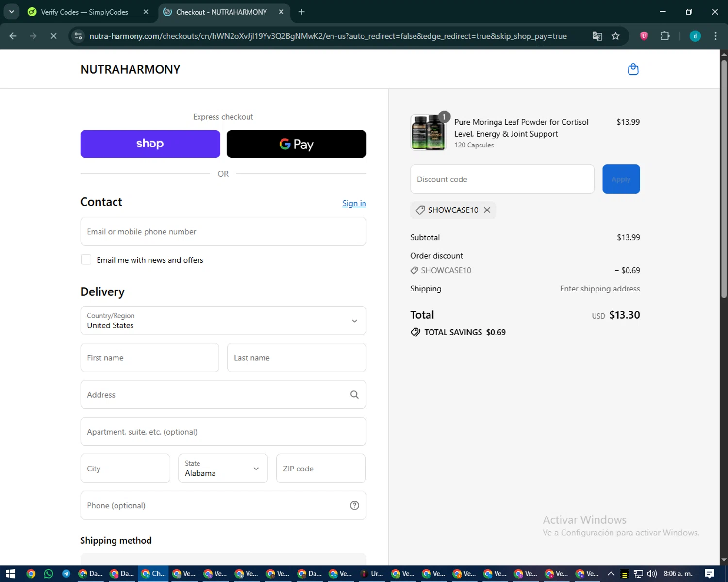Pay with the G Pay button

coord(297,144)
